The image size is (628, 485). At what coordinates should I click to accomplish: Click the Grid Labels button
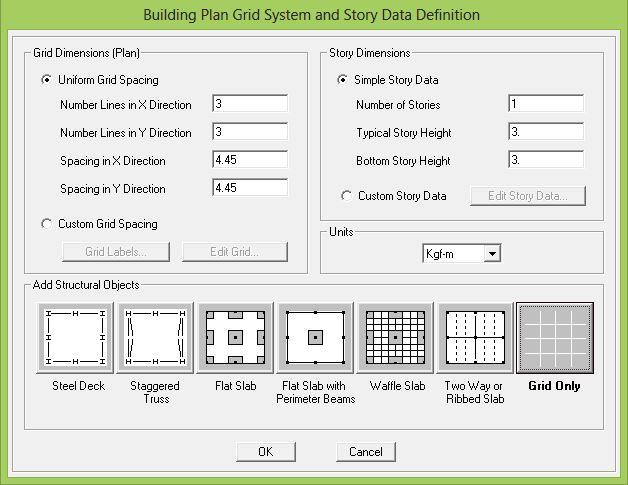[116, 252]
